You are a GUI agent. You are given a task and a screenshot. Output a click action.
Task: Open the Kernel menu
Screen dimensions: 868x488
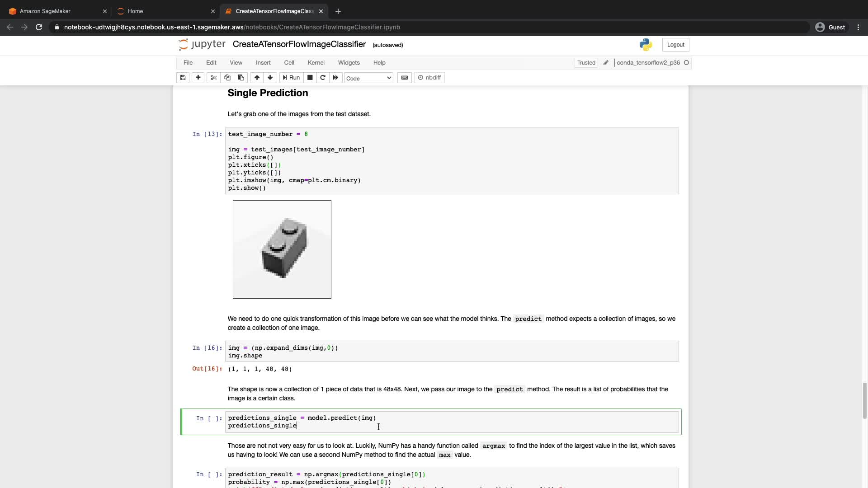pyautogui.click(x=316, y=63)
